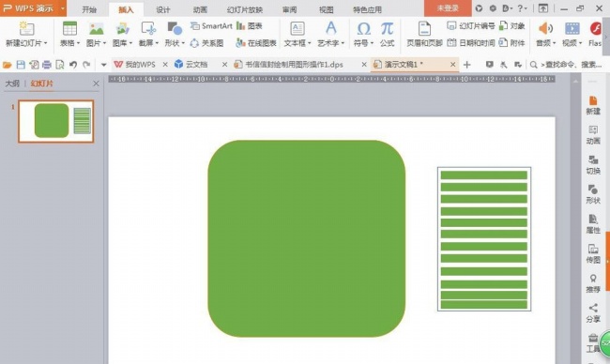Open print preview icon

(59, 65)
